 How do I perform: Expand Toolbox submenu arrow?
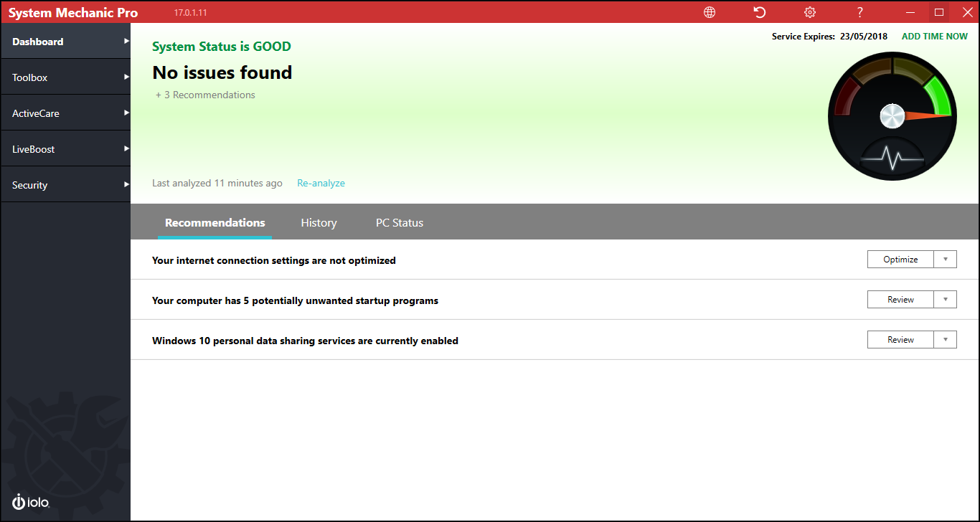(x=126, y=77)
